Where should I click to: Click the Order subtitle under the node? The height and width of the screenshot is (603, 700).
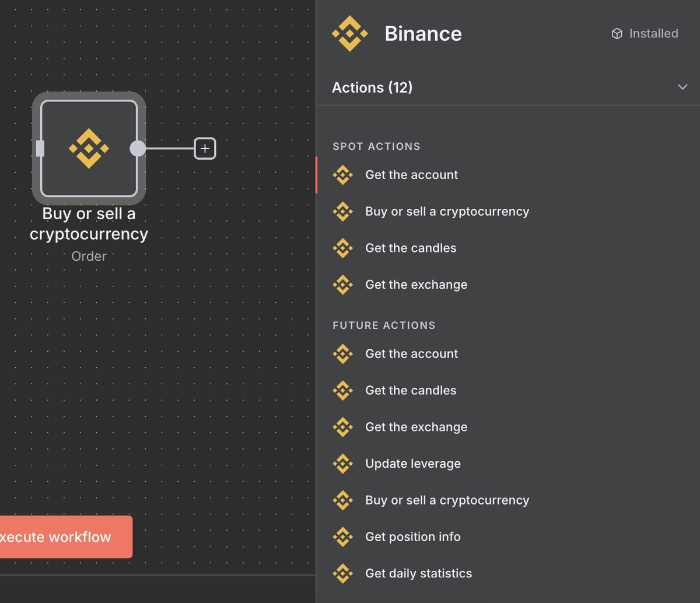pyautogui.click(x=89, y=257)
